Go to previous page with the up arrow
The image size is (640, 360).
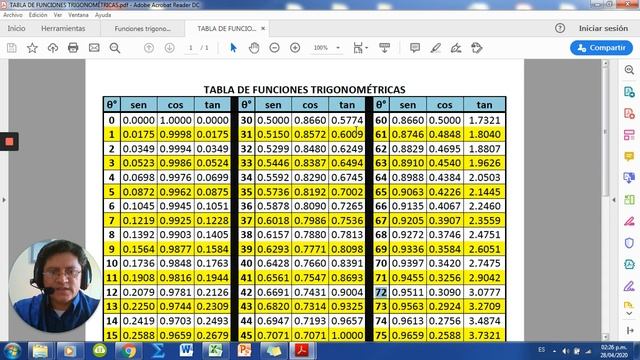coord(149,48)
